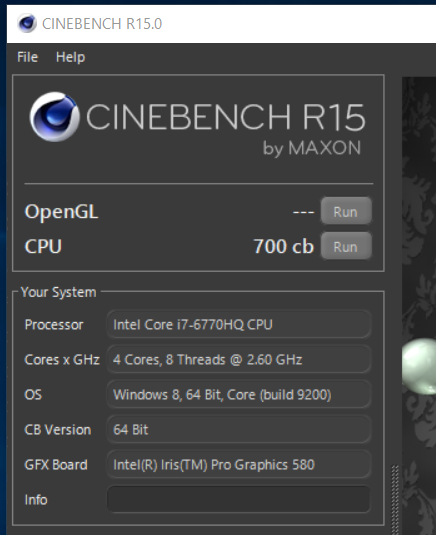Click the CPU label
The width and height of the screenshot is (436, 535).
[x=43, y=246]
